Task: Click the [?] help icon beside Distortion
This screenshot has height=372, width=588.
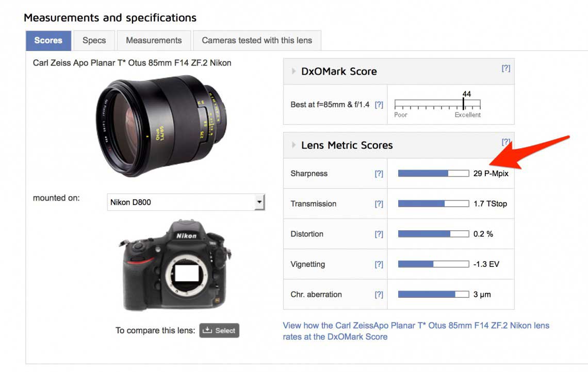Action: coord(379,234)
